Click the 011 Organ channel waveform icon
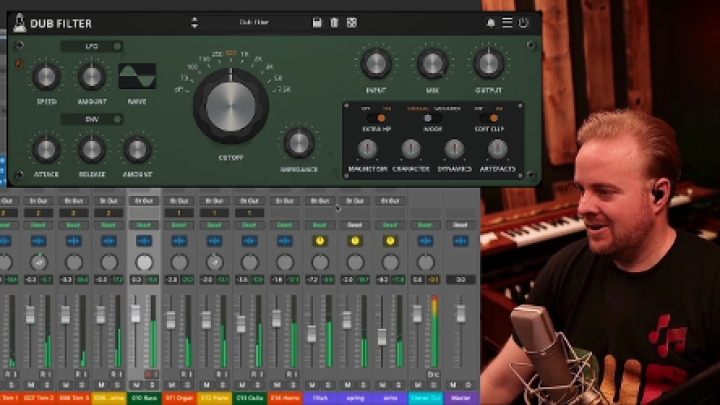This screenshot has width=720, height=405. click(x=179, y=241)
